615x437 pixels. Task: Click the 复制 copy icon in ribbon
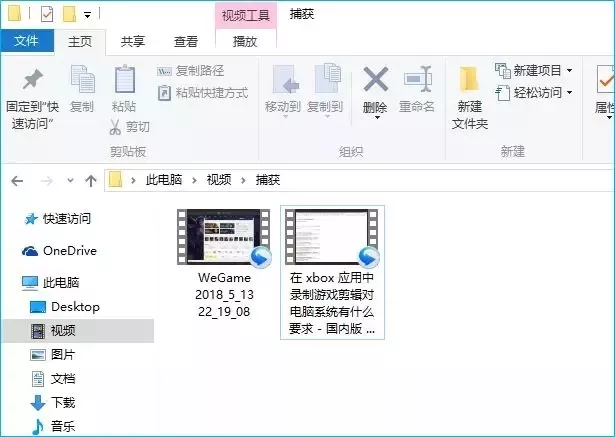tap(82, 80)
